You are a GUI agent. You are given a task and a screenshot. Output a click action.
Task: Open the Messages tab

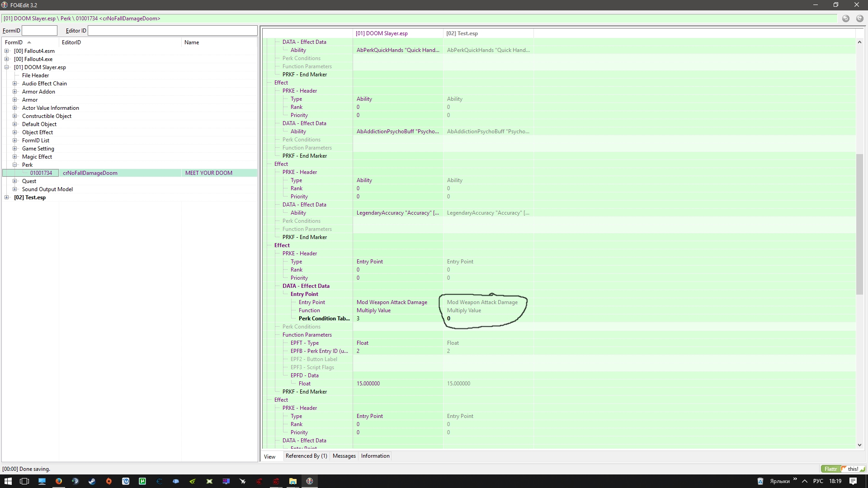tap(344, 456)
